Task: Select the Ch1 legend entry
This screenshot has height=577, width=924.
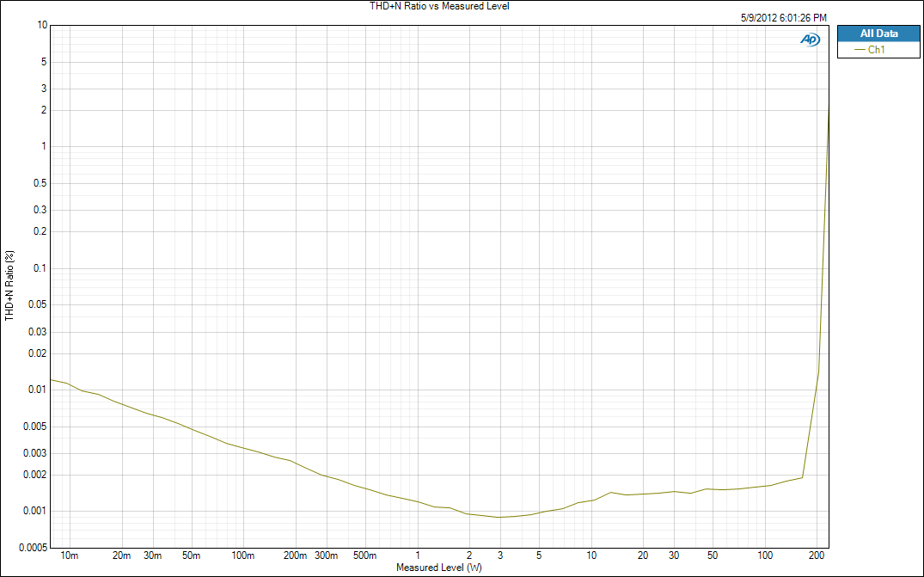Action: (x=878, y=50)
